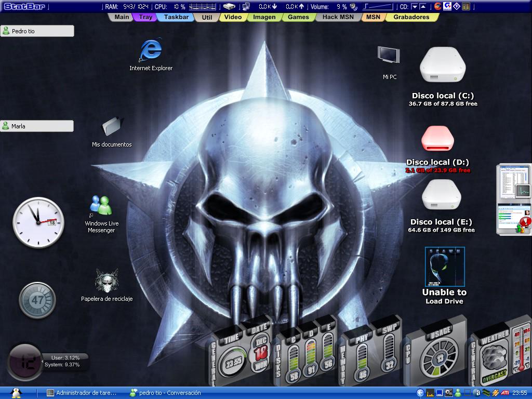532x399 pixels.
Task: Switch to the Games tab
Action: pyautogui.click(x=298, y=17)
